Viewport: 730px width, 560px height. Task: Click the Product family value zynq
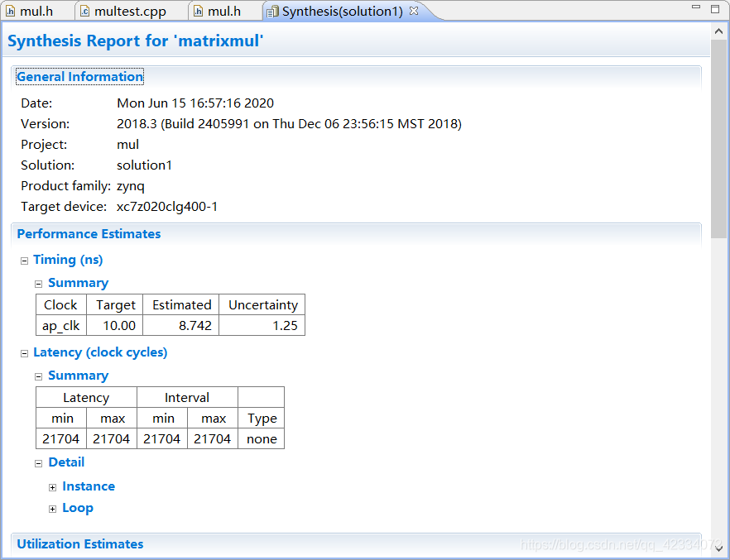131,186
